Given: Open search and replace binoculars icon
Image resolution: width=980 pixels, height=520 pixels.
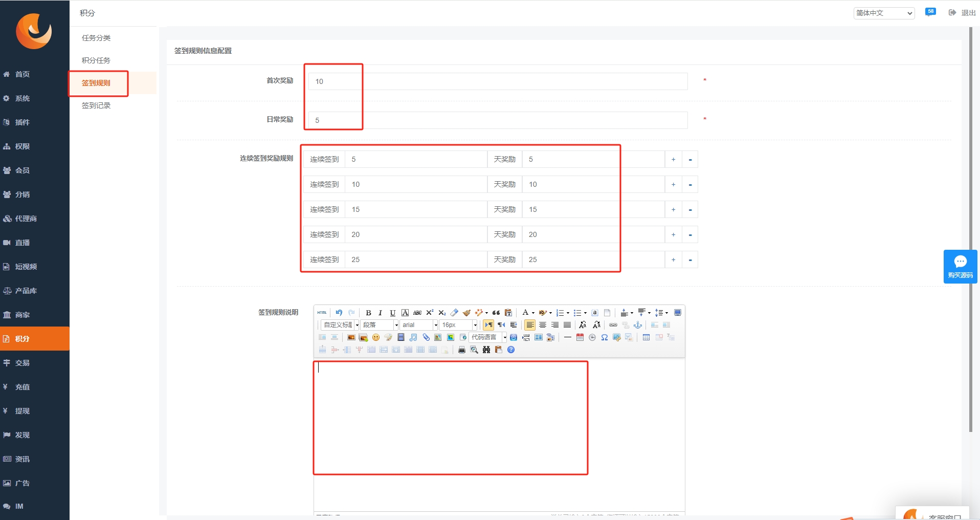Looking at the screenshot, I should click(486, 350).
